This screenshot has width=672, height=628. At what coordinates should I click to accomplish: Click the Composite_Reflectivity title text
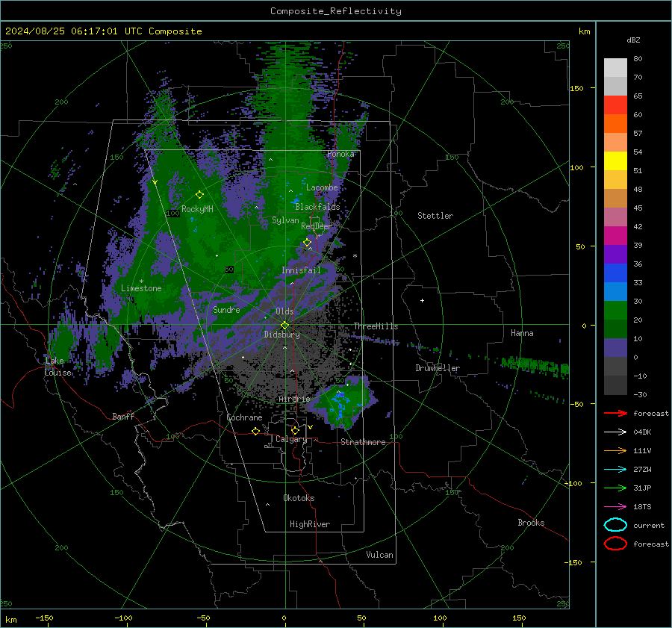tap(335, 11)
